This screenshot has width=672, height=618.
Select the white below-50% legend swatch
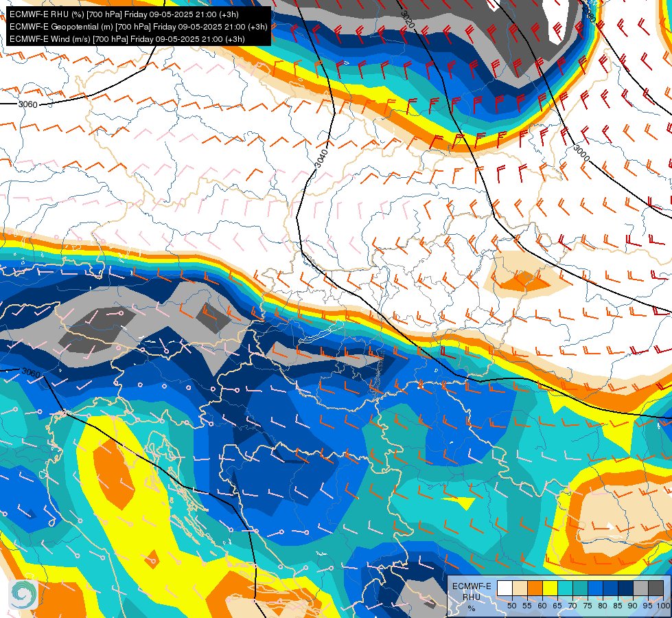point(505,588)
